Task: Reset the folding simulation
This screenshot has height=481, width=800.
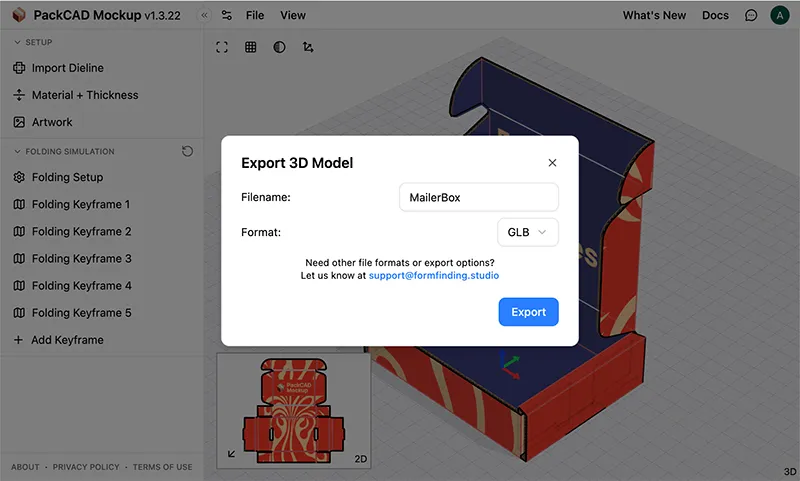Action: tap(187, 151)
